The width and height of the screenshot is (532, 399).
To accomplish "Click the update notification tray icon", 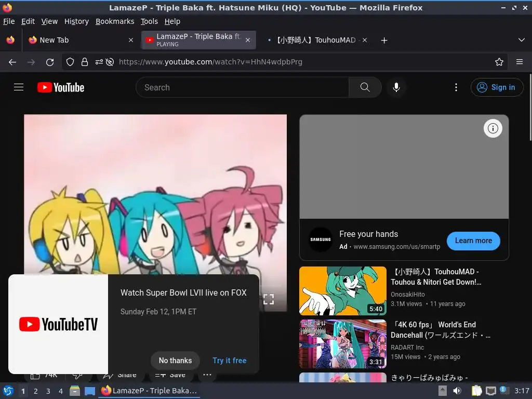I will coord(504,390).
